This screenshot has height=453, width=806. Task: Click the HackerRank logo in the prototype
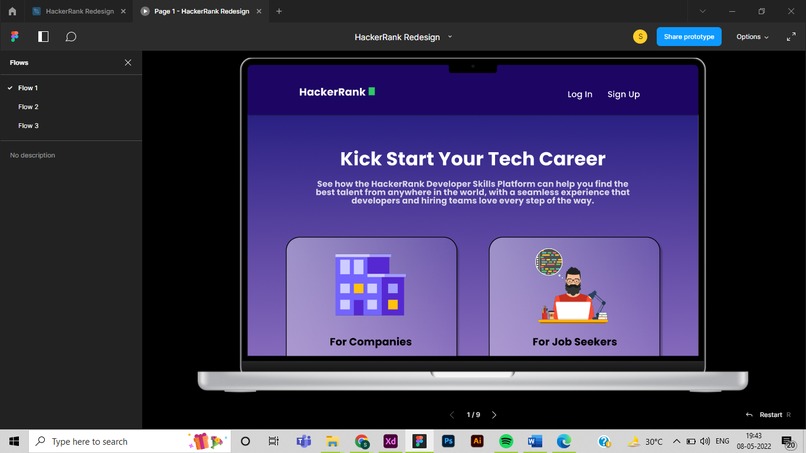click(337, 92)
